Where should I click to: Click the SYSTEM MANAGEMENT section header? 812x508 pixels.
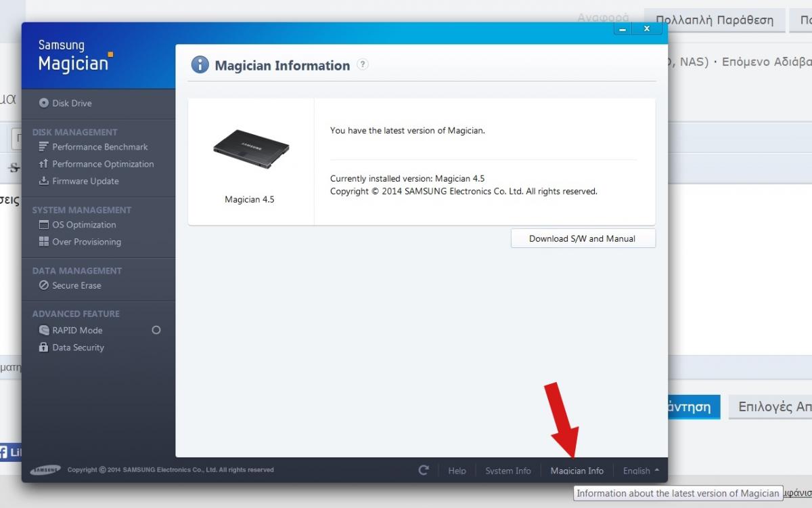coord(82,210)
